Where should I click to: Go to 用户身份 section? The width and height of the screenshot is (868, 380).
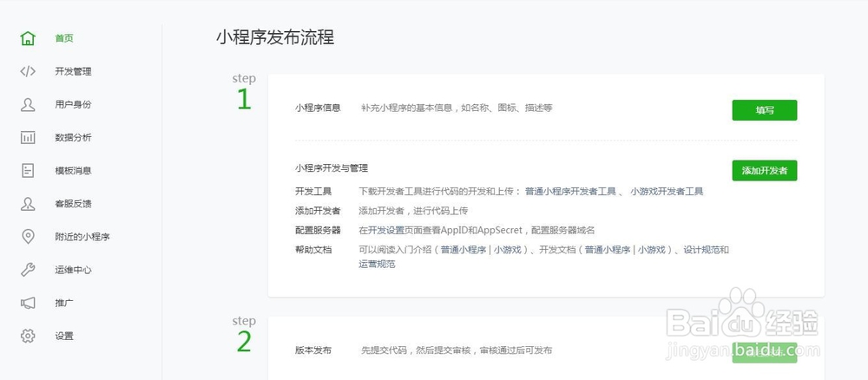point(73,104)
